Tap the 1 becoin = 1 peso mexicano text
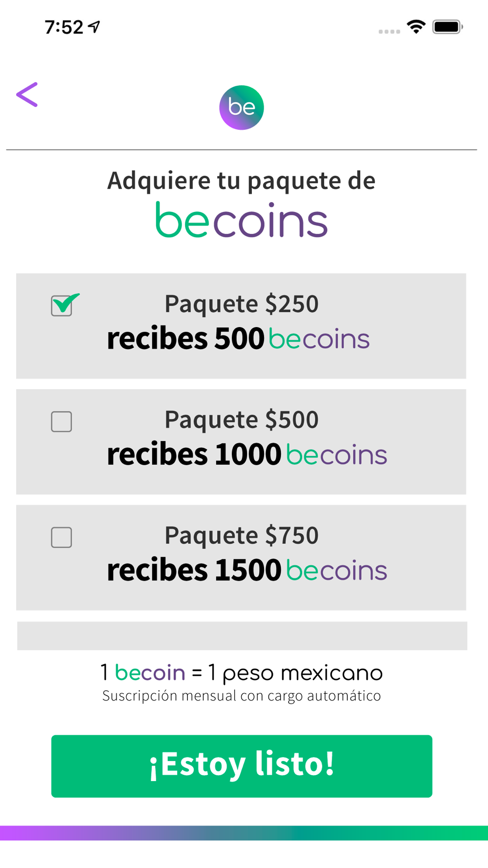Image resolution: width=488 pixels, height=868 pixels. click(x=242, y=673)
